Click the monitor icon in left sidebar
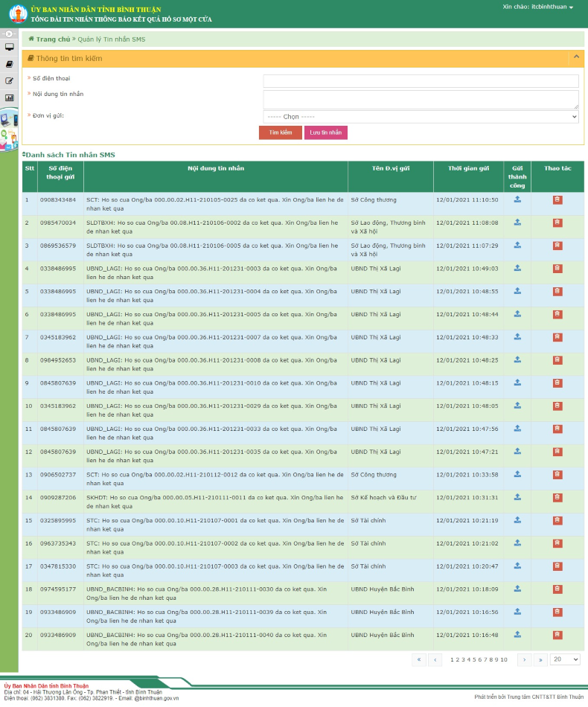This screenshot has height=707, width=588. (x=9, y=47)
